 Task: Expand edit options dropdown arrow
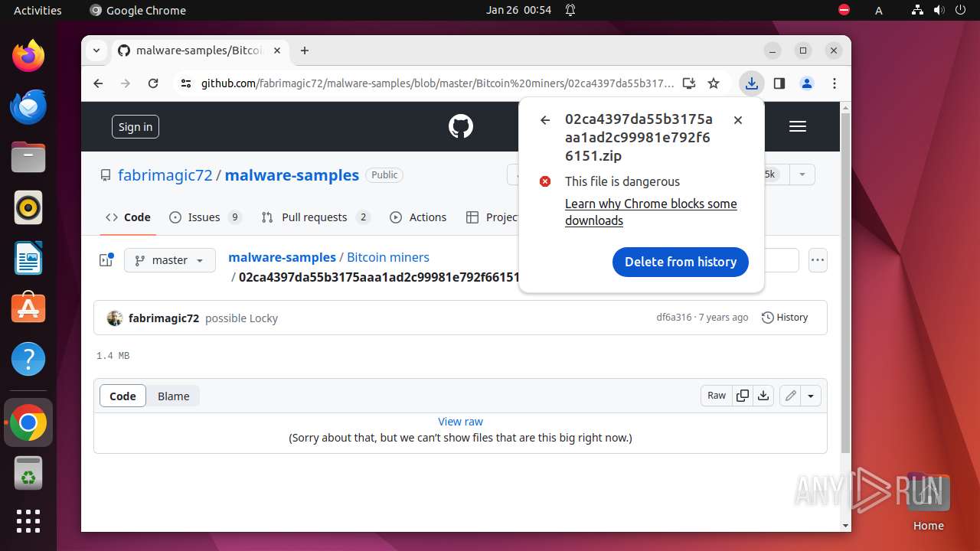[811, 396]
